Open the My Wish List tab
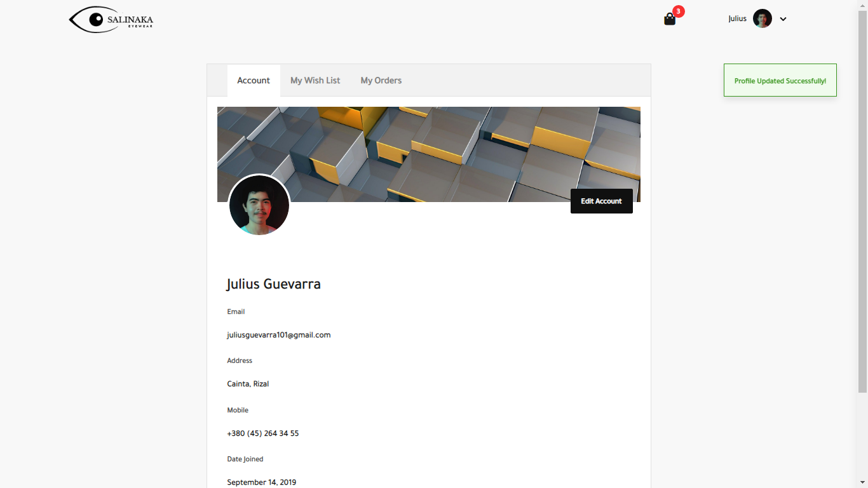The width and height of the screenshot is (868, 488). [315, 81]
